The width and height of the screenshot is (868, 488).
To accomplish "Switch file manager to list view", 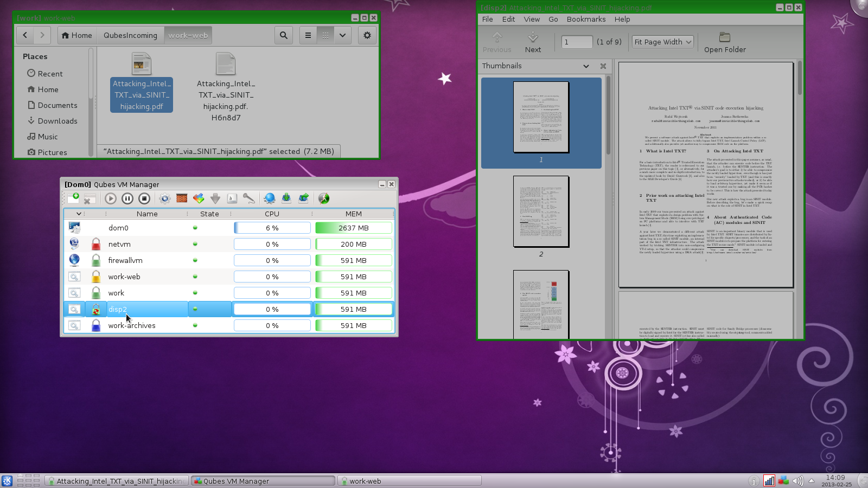I will [x=308, y=35].
